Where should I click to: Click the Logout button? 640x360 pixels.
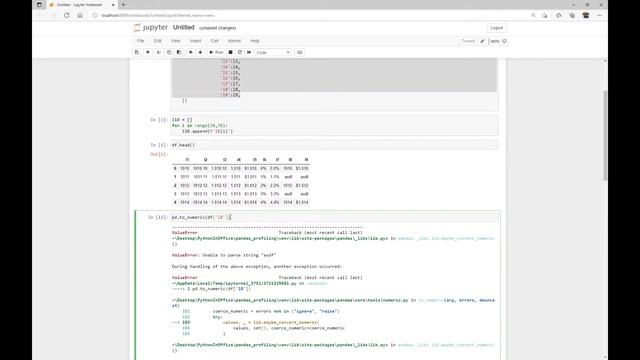pos(496,28)
